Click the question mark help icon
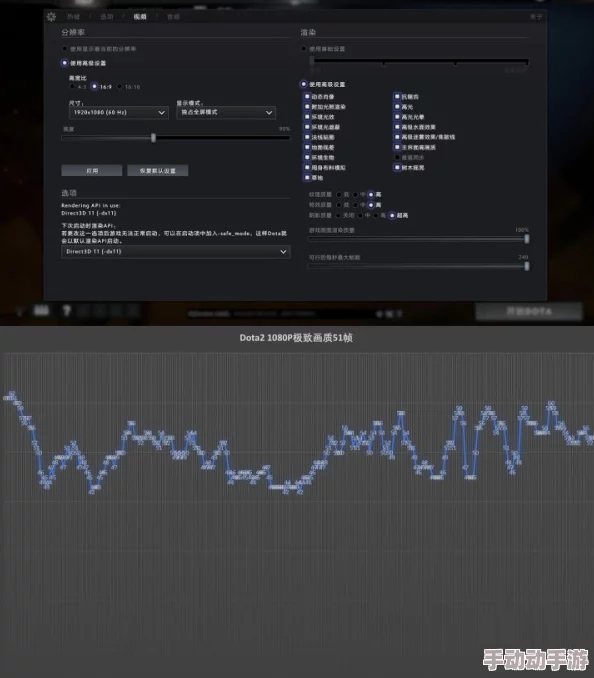The width and height of the screenshot is (594, 678). click(x=66, y=310)
